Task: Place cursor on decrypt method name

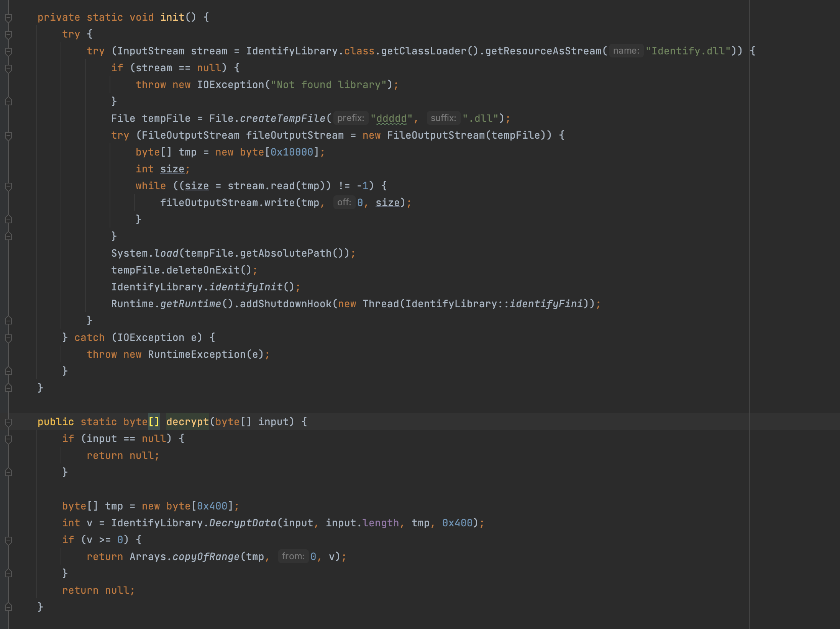Action: click(x=187, y=422)
